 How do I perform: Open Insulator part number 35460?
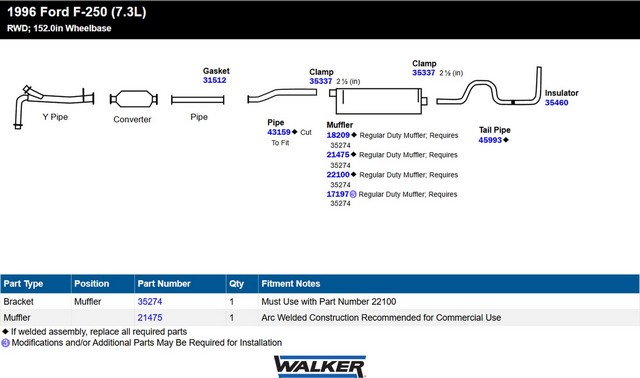coord(556,102)
